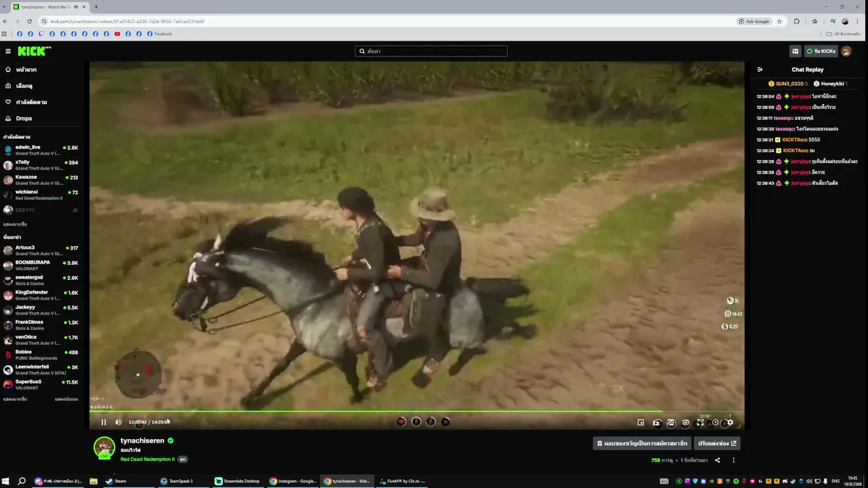Open sweatergxd avatar in sidebar
This screenshot has height=488, width=868.
(8, 280)
